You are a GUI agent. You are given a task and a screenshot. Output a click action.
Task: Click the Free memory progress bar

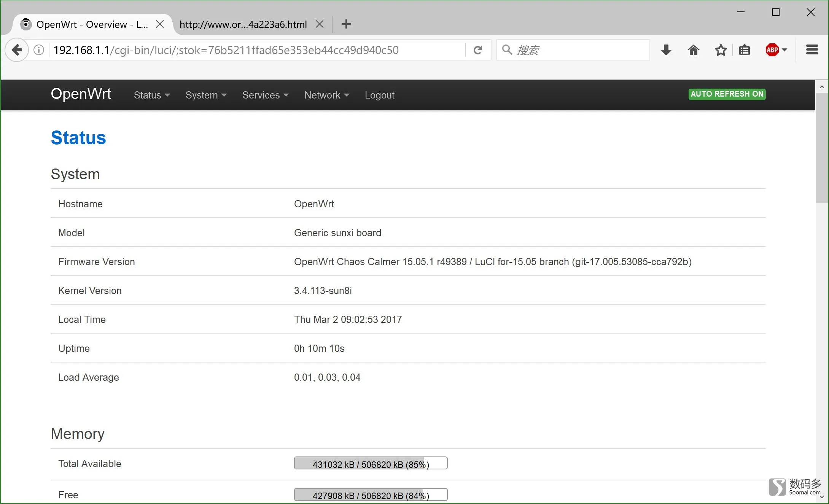(371, 495)
